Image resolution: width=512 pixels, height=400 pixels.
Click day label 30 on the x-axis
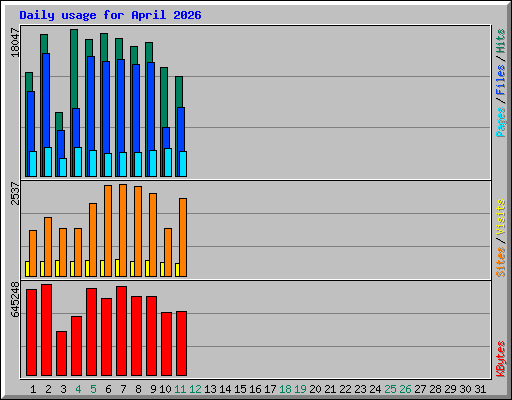click(465, 389)
